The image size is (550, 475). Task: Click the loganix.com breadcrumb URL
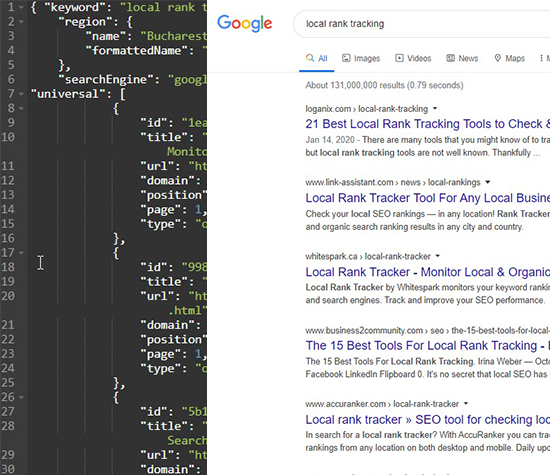(x=367, y=109)
